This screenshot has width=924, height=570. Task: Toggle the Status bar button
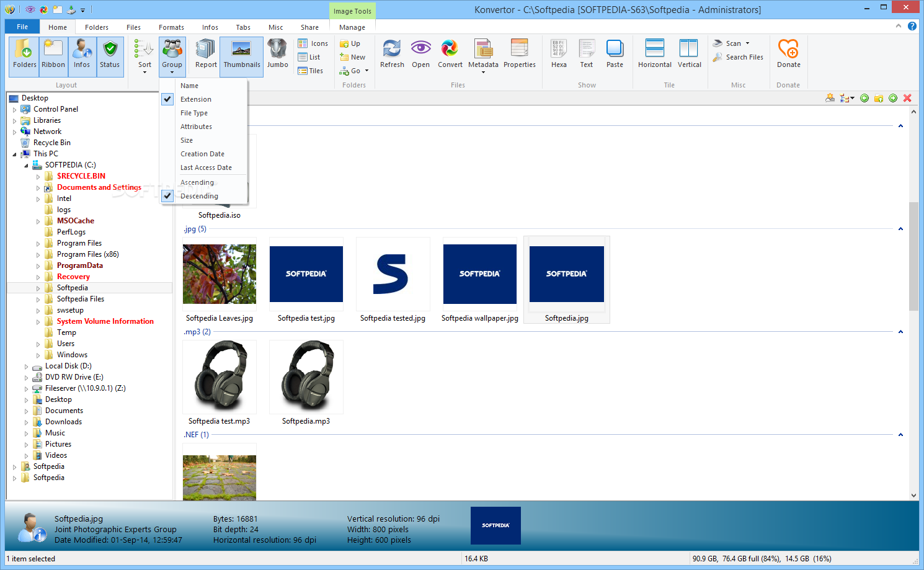tap(110, 56)
